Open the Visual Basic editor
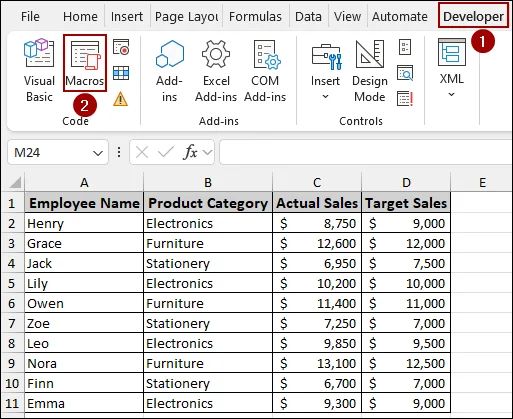This screenshot has height=419, width=513. click(x=39, y=70)
